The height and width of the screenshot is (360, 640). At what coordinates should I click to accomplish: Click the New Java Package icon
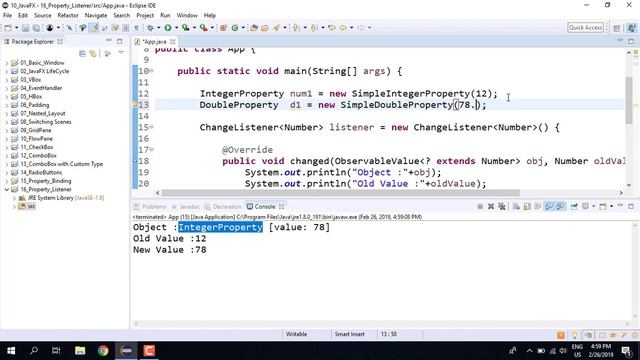(x=223, y=28)
